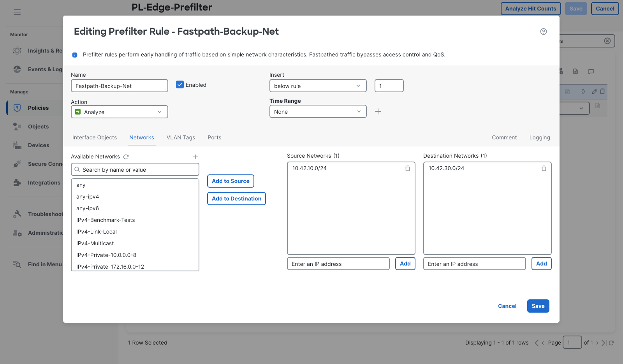Click Add to Destination button
The image size is (623, 364).
pyautogui.click(x=236, y=199)
